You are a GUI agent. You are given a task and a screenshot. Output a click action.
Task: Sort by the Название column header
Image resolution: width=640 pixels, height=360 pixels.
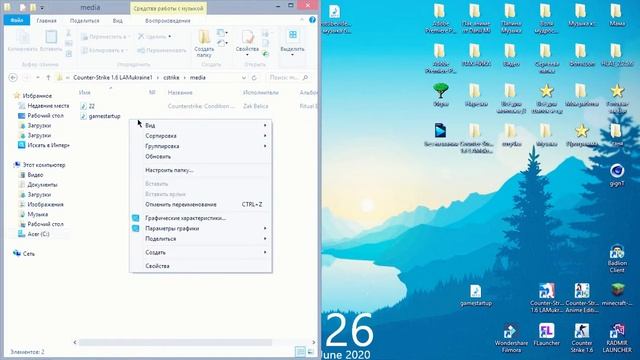click(x=180, y=93)
